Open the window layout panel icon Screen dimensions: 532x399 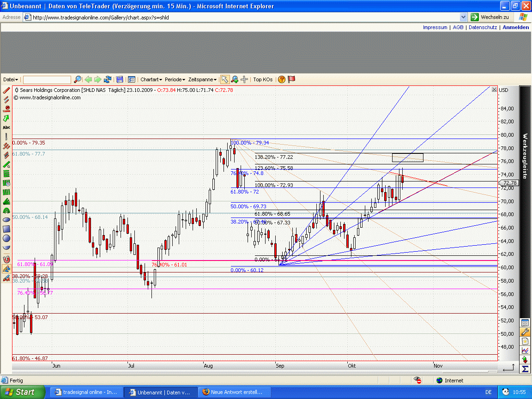coord(525,323)
